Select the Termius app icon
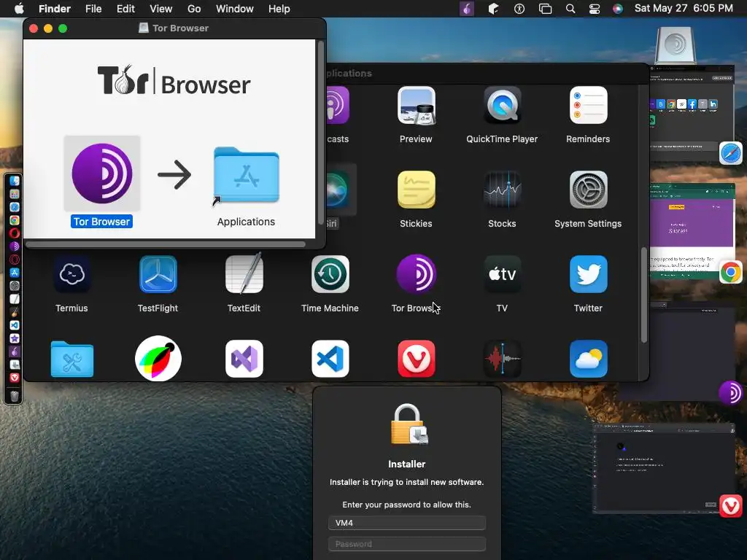 71,274
